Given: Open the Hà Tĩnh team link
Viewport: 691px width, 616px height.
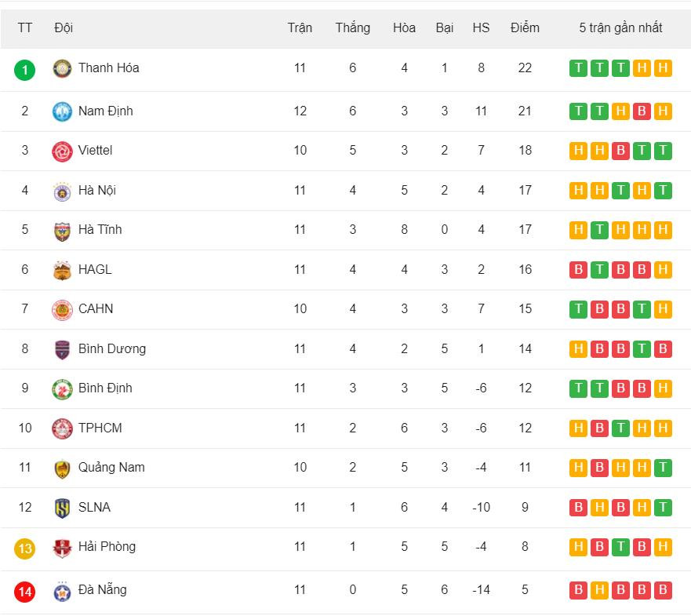Looking at the screenshot, I should [100, 230].
